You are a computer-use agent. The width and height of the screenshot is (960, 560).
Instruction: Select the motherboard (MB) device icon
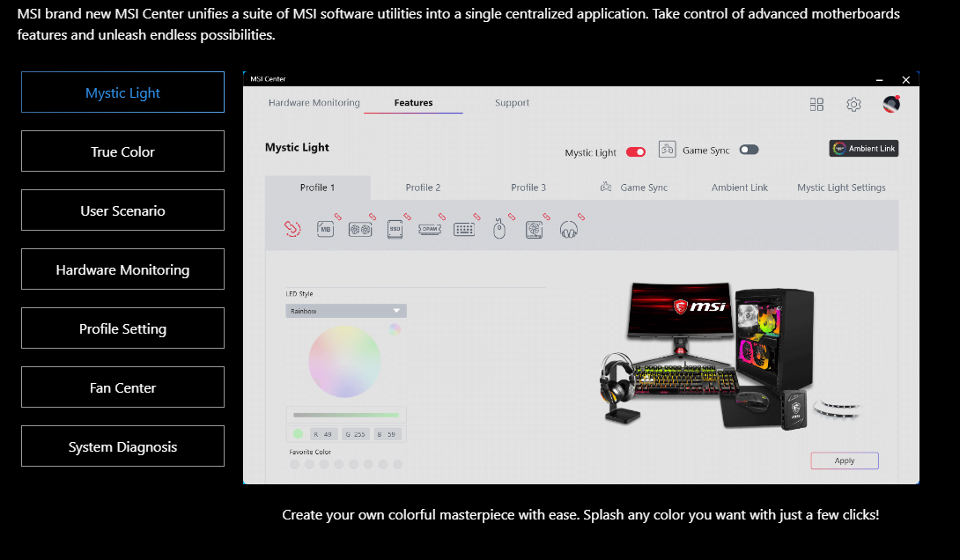tap(326, 229)
